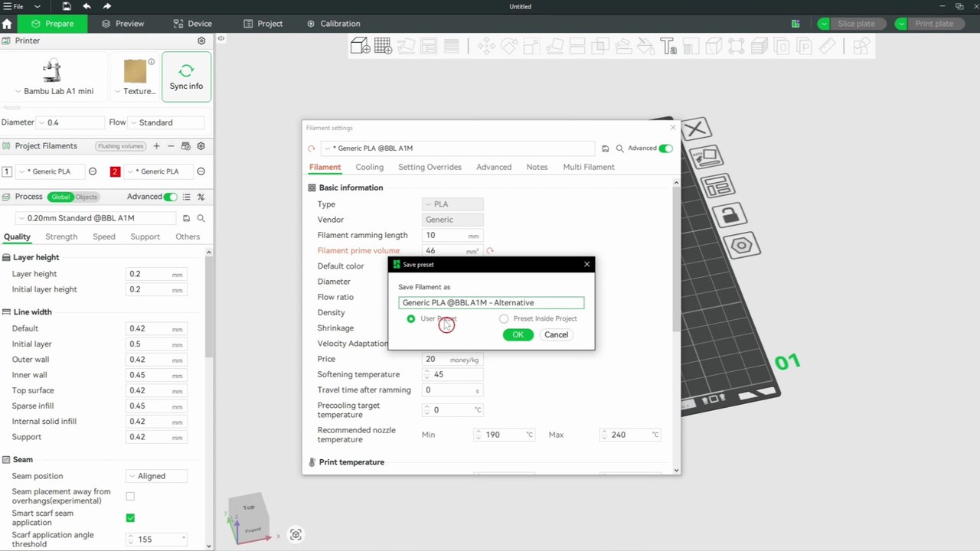Viewport: 980px width, 551px height.
Task: Click search icon beside process preset
Action: (201, 218)
